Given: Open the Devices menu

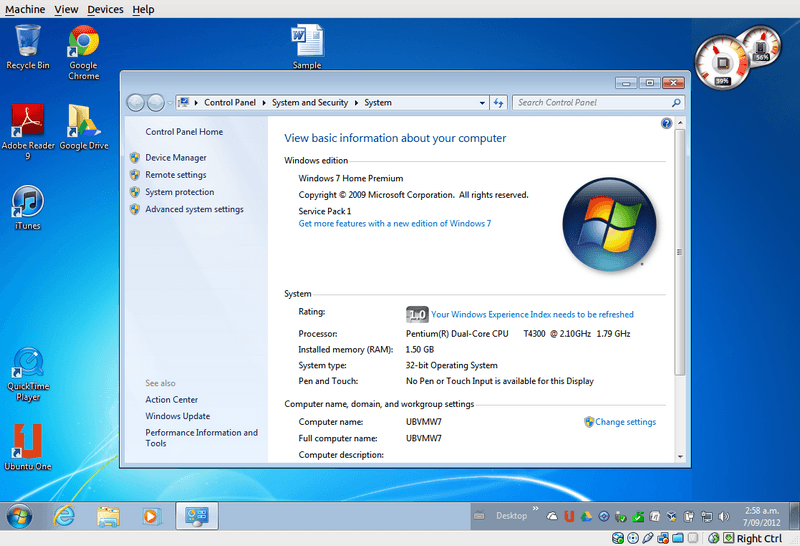Looking at the screenshot, I should click(105, 9).
